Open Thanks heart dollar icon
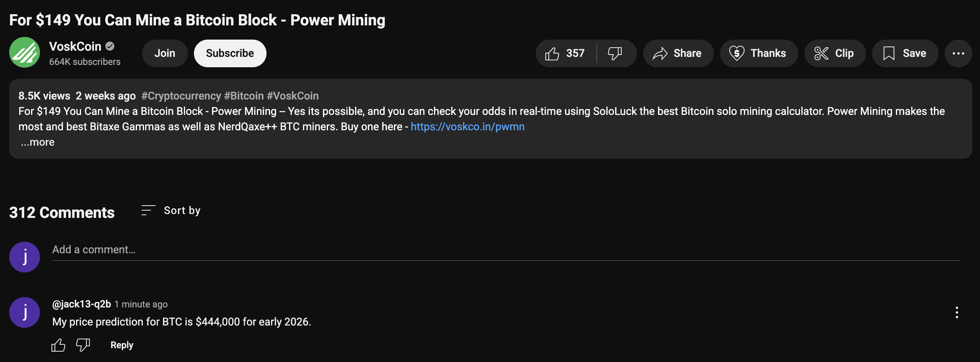Viewport: 980px width, 362px height. pos(737,53)
